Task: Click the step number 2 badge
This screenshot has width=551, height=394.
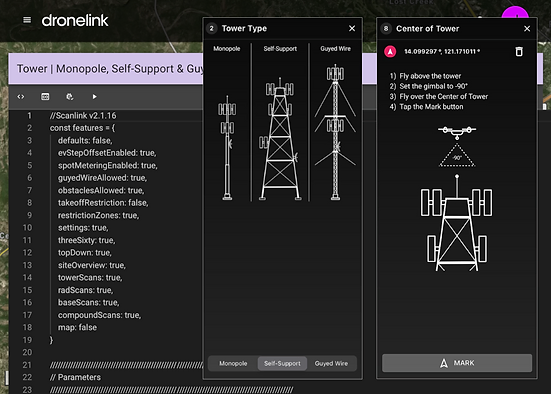Action: 212,28
